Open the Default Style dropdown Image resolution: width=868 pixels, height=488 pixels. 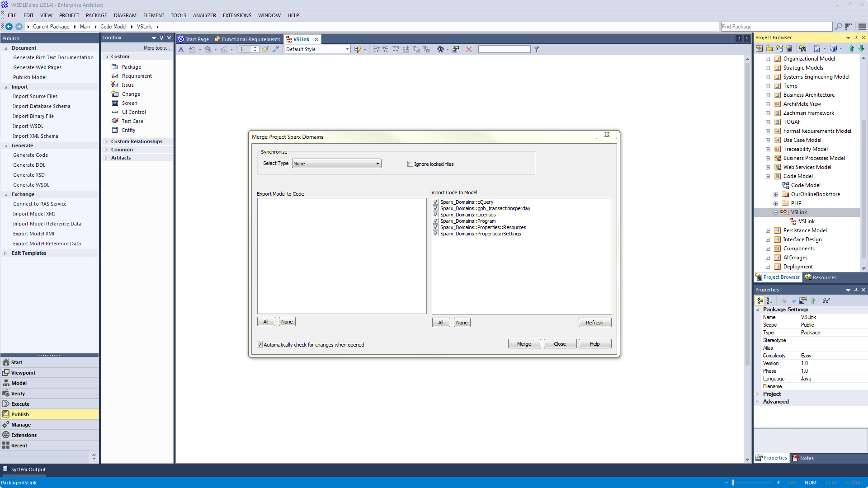click(x=318, y=49)
